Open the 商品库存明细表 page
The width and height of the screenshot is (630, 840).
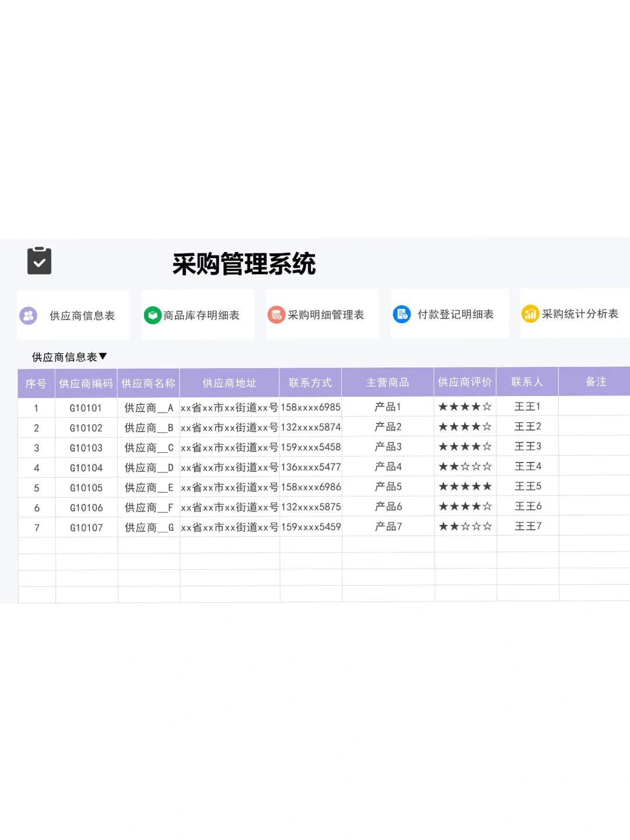coord(198,314)
